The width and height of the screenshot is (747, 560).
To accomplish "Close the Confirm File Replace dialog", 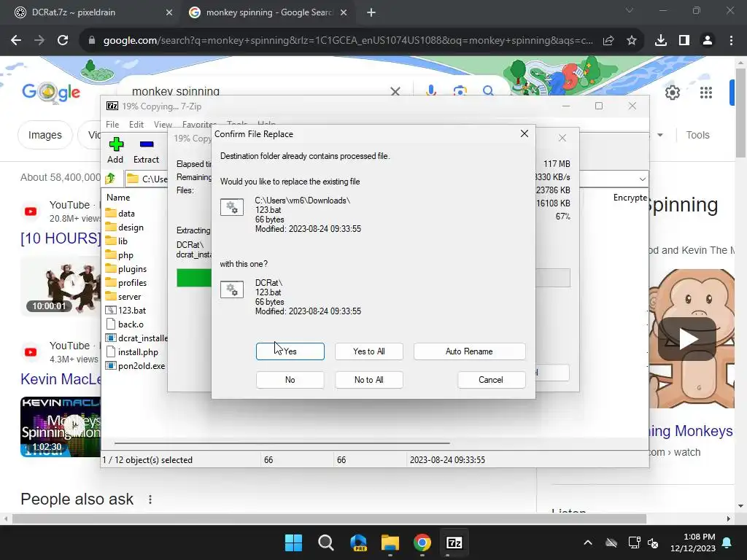I will [x=525, y=134].
